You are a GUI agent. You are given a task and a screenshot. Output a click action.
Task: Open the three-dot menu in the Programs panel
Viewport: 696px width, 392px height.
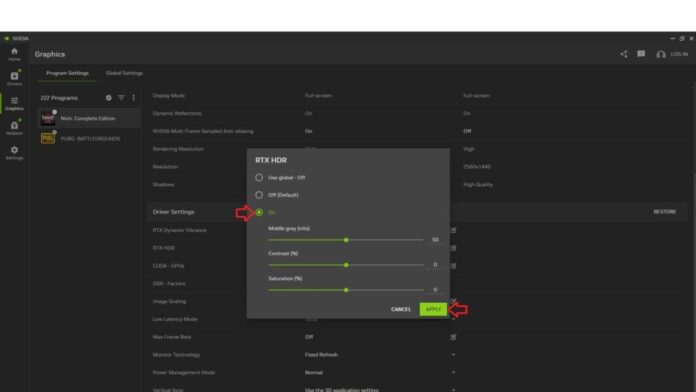point(134,98)
